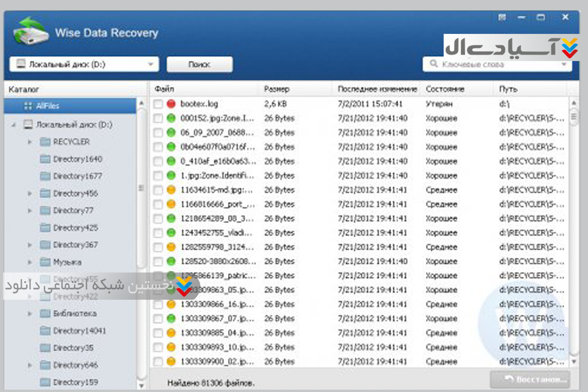
Task: Check the box for bootex.log
Action: (x=158, y=104)
